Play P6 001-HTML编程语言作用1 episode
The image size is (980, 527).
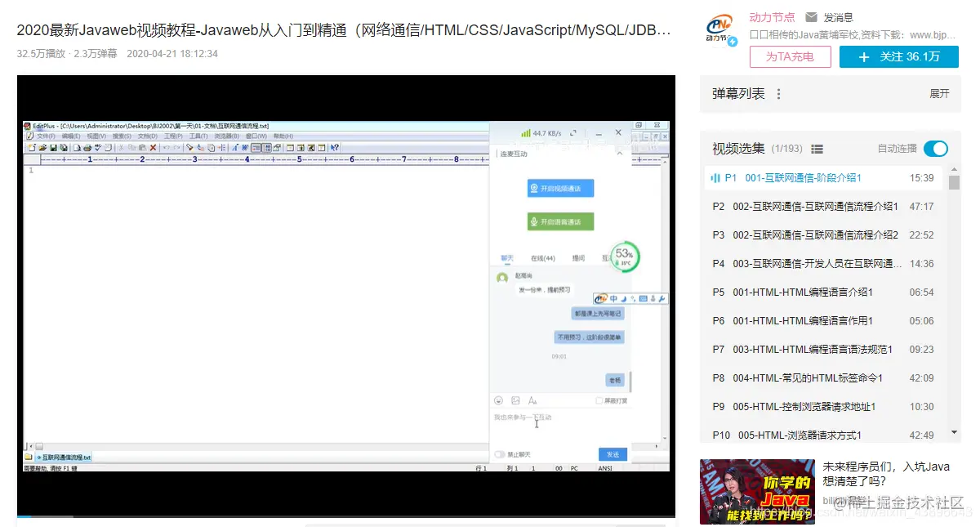click(x=823, y=321)
